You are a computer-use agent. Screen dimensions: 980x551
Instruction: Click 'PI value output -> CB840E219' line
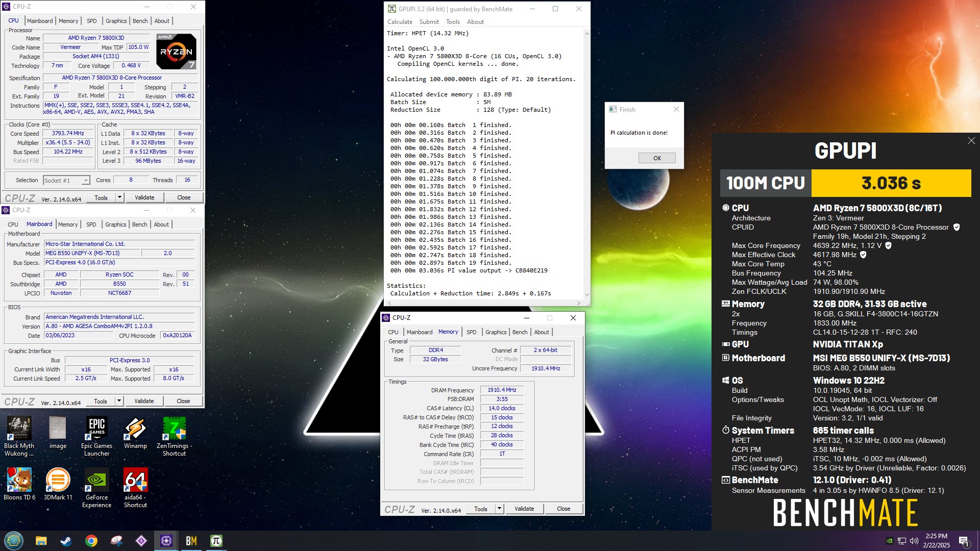[497, 271]
